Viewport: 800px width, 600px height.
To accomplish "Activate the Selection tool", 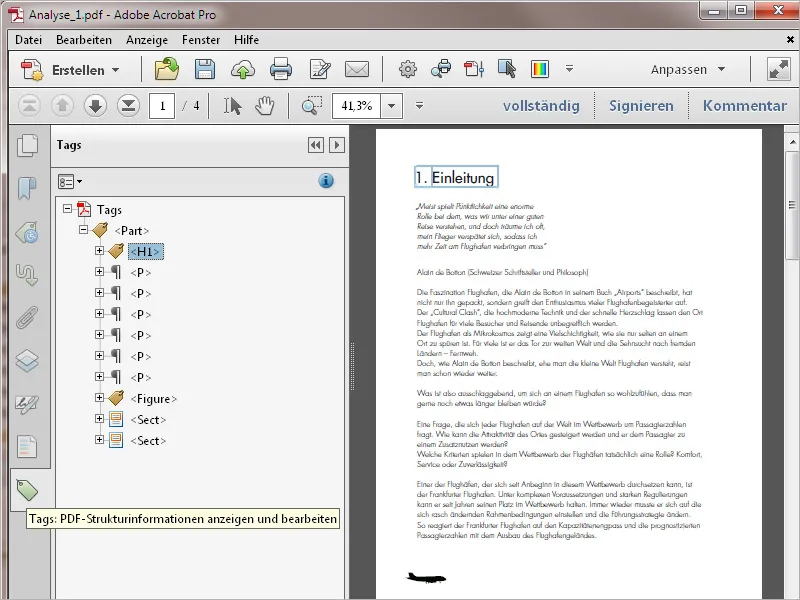I will click(x=234, y=104).
